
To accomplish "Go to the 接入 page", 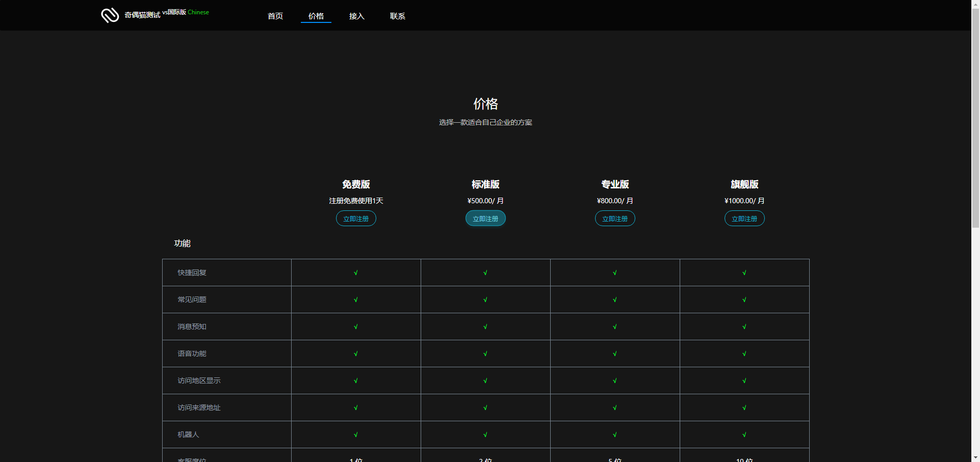I will (357, 16).
